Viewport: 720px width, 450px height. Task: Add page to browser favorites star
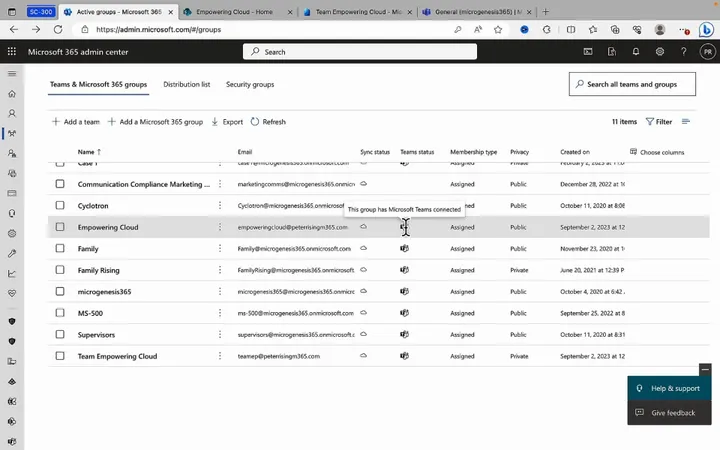[498, 29]
